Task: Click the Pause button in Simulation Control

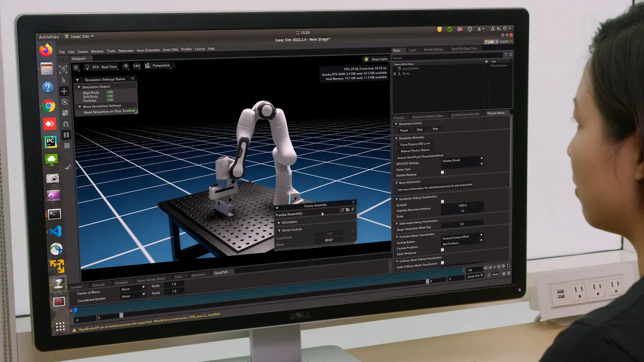Action: [x=404, y=130]
